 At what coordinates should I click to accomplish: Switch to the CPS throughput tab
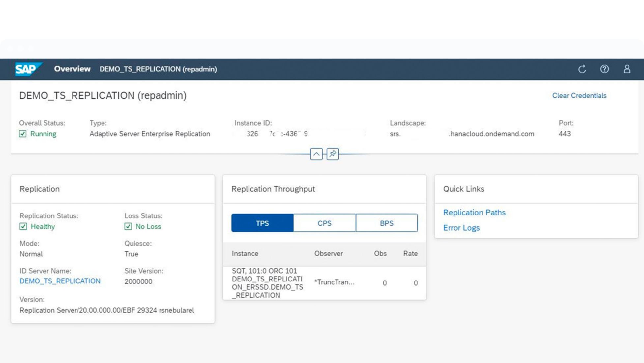tap(324, 223)
